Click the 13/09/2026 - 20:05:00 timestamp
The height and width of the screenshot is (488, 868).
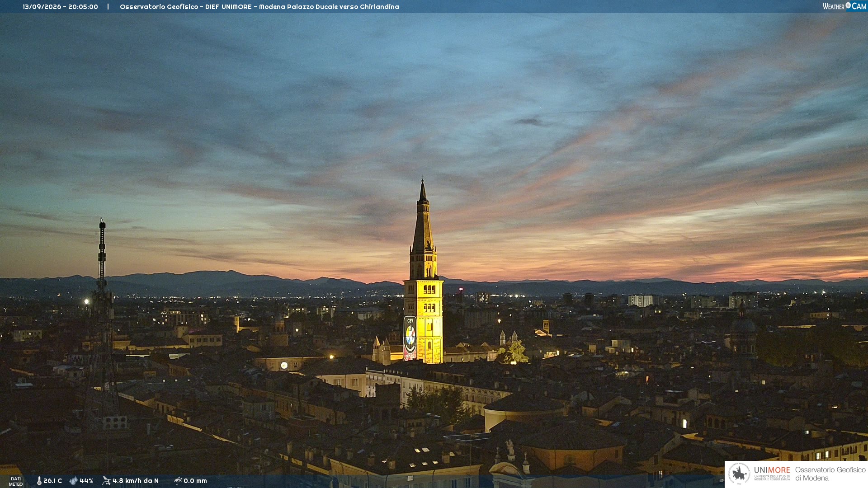pyautogui.click(x=60, y=7)
